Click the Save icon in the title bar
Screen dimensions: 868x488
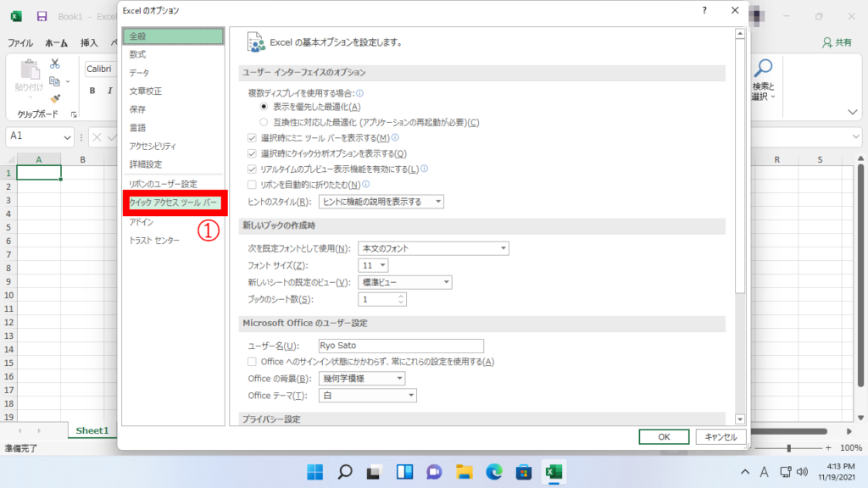point(42,17)
